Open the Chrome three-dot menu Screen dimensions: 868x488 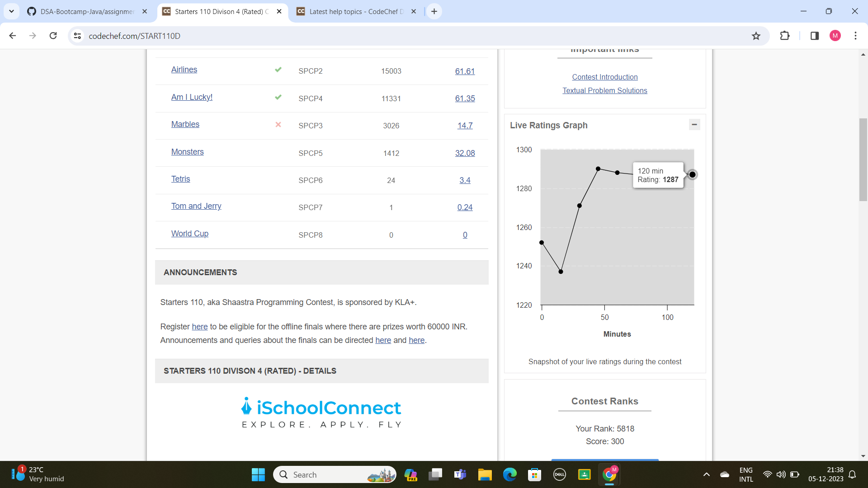pos(855,36)
